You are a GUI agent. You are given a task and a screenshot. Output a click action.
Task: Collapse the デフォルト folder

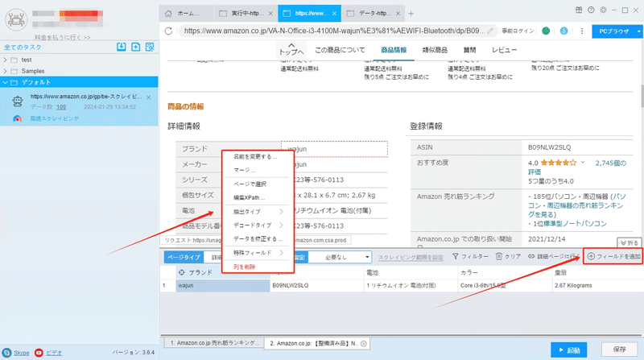tap(5, 83)
